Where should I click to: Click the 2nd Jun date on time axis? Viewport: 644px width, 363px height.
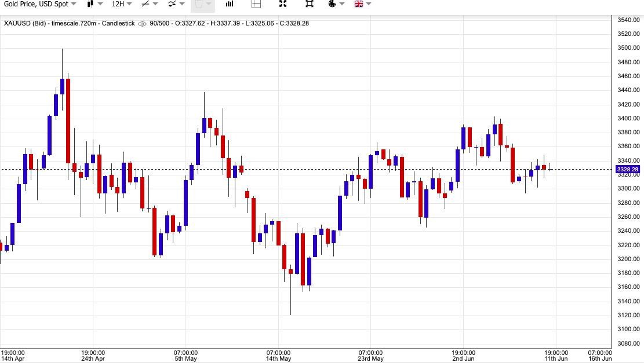point(463,358)
